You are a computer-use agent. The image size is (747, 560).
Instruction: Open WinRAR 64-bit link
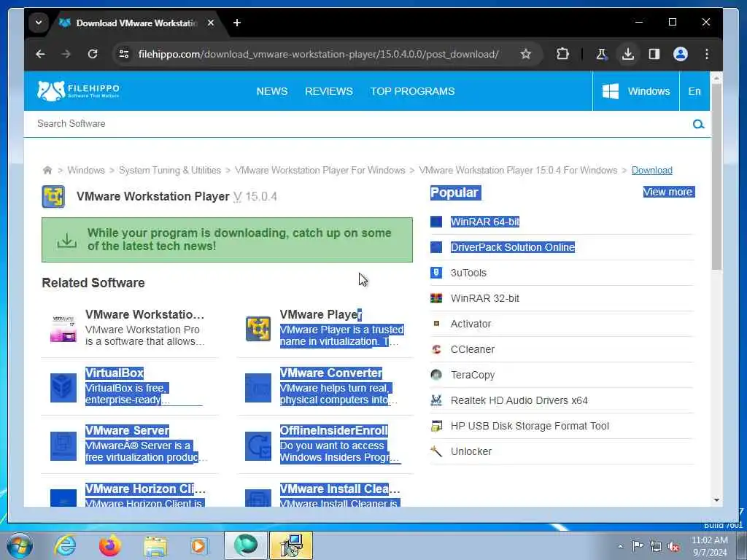click(x=485, y=222)
